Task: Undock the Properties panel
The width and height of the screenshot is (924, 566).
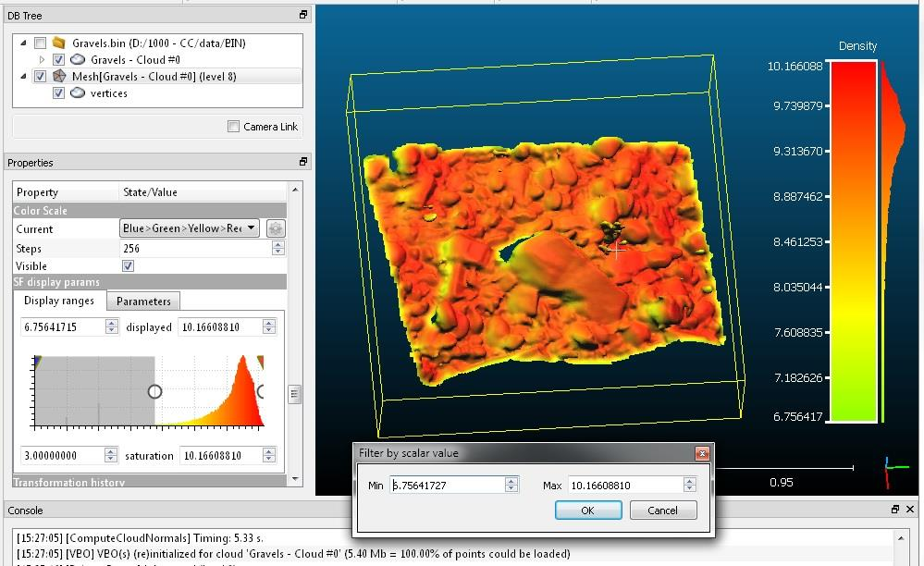Action: pyautogui.click(x=303, y=162)
